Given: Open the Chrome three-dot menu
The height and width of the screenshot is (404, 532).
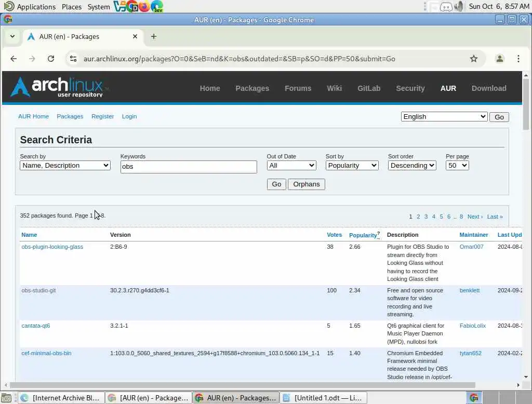Looking at the screenshot, I should tap(518, 59).
